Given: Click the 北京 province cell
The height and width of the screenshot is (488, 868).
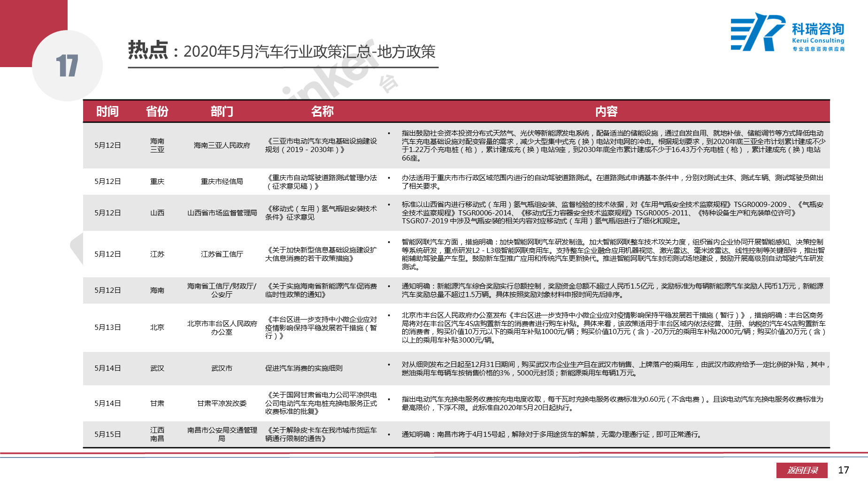Looking at the screenshot, I should click(157, 328).
